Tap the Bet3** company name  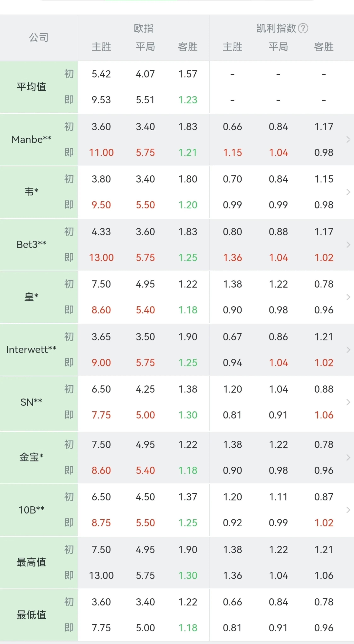click(31, 244)
